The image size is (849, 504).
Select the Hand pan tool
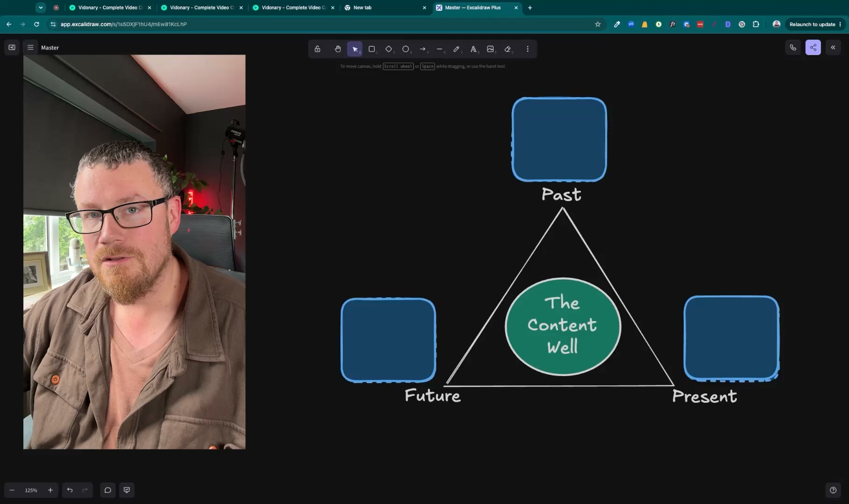pos(338,49)
